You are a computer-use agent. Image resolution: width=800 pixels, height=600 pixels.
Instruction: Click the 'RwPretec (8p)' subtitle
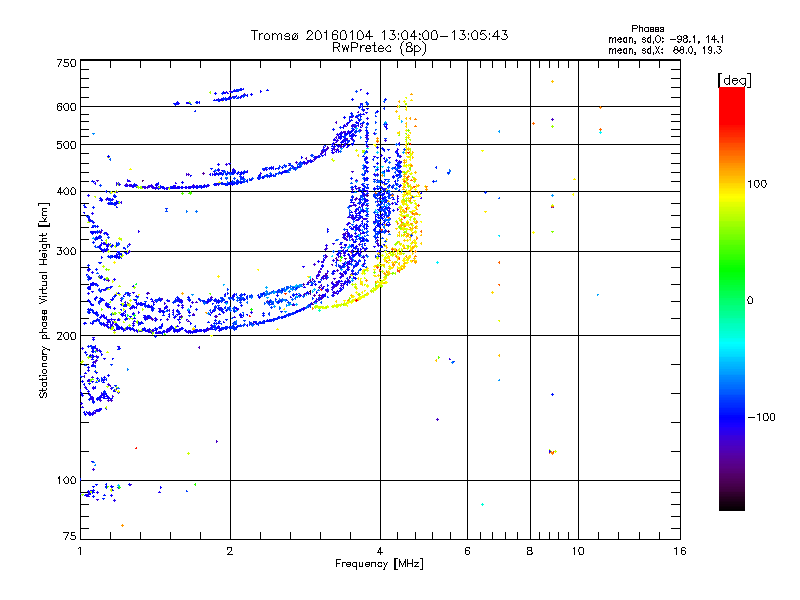(x=379, y=48)
